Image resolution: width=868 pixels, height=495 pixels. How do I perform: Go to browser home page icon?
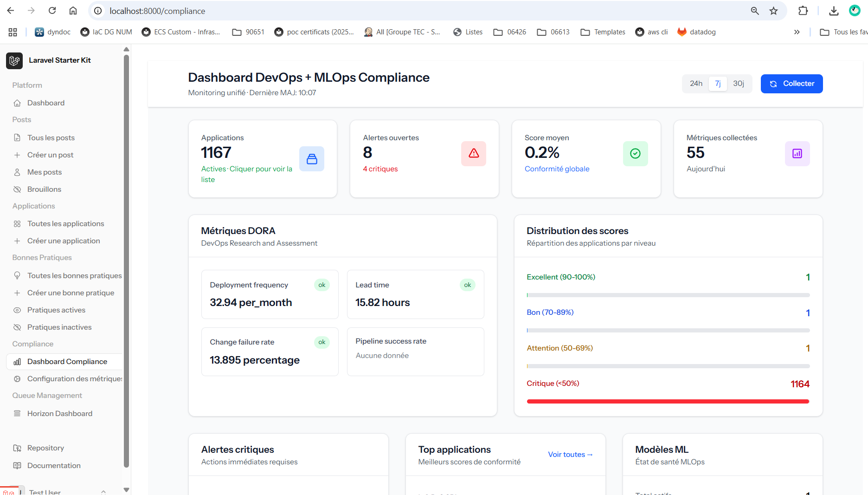[73, 11]
